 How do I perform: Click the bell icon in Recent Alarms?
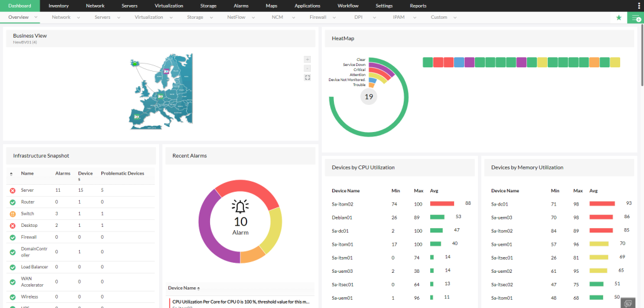tap(240, 207)
